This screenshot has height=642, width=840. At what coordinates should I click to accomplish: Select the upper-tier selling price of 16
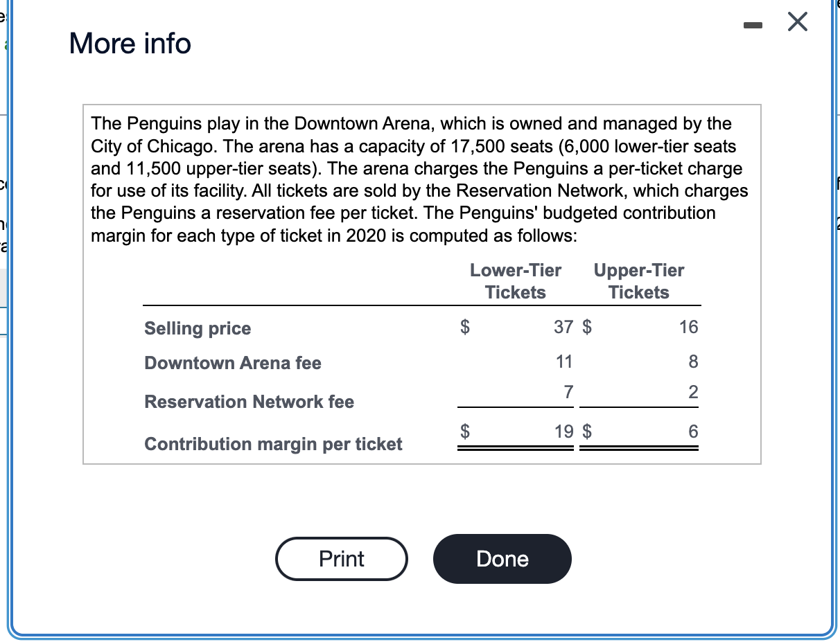689,327
